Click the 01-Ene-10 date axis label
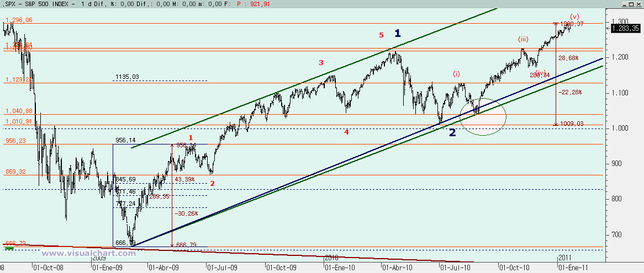644x273 pixels. pyautogui.click(x=340, y=267)
